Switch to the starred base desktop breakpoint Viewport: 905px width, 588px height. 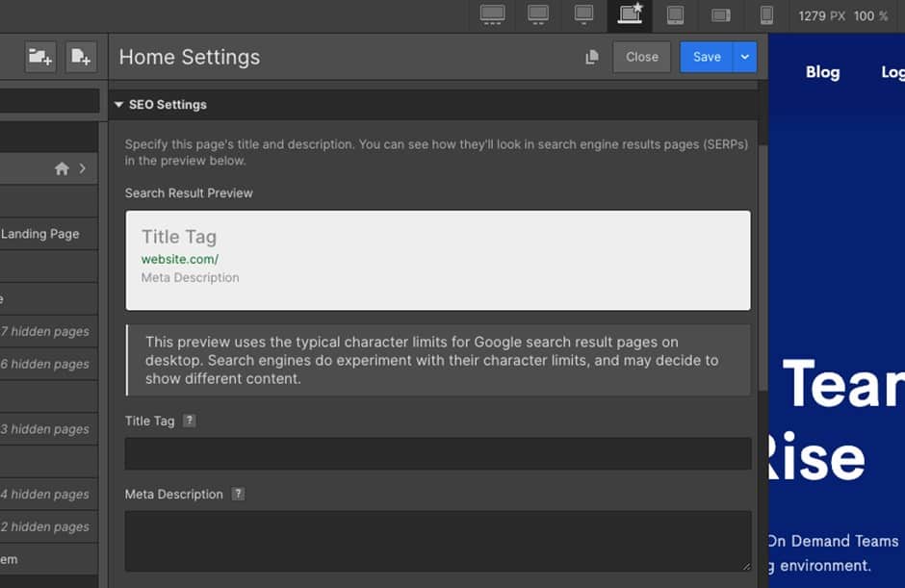tap(630, 14)
